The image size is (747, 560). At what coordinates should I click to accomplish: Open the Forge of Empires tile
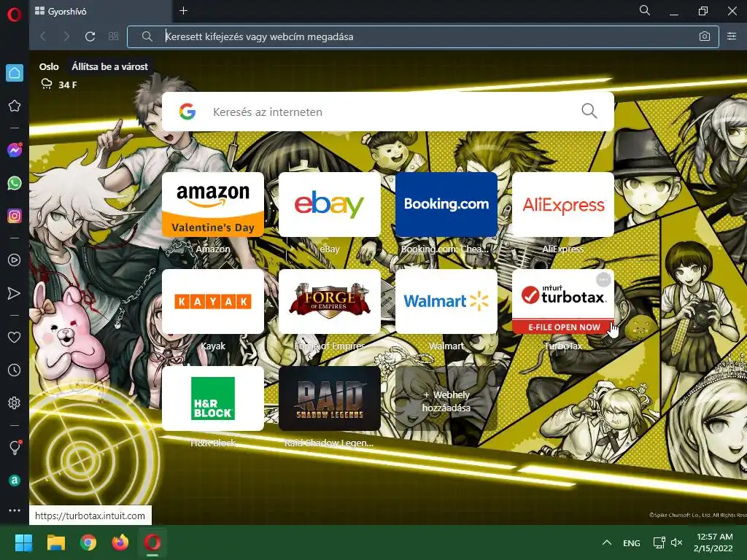pos(330,301)
